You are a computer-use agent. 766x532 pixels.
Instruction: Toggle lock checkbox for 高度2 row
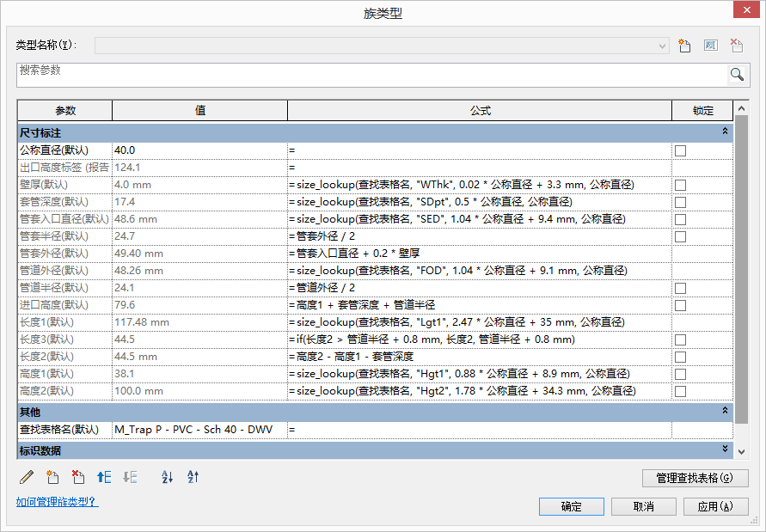click(x=680, y=391)
